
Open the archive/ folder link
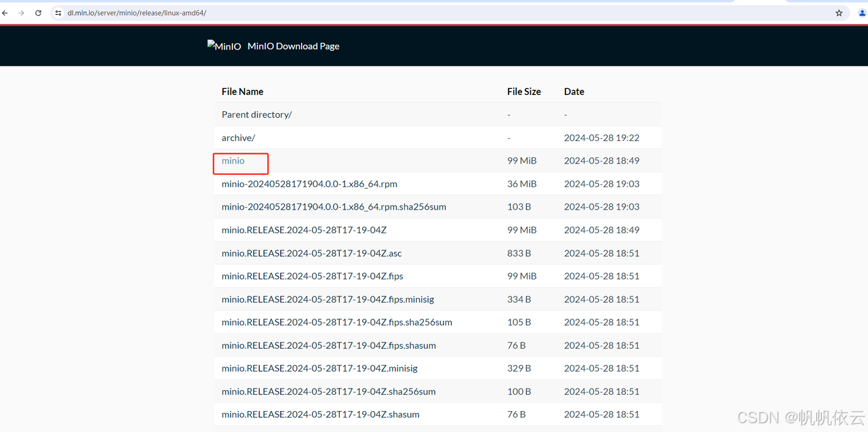[238, 138]
